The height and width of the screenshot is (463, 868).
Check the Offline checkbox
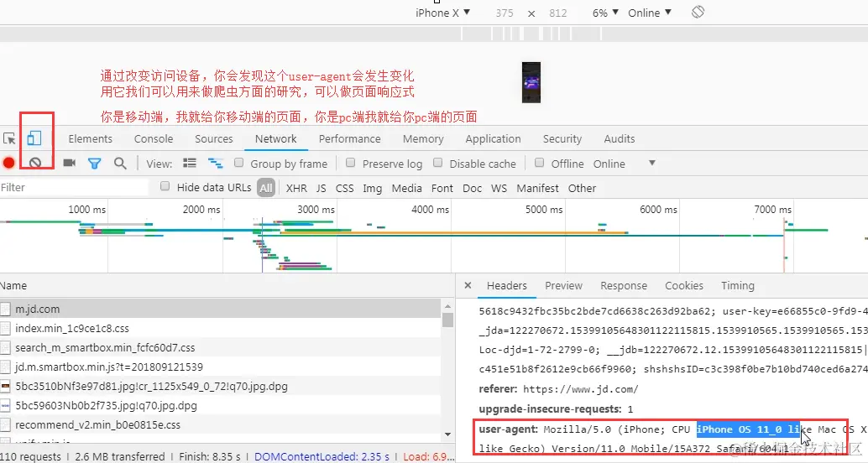point(539,163)
